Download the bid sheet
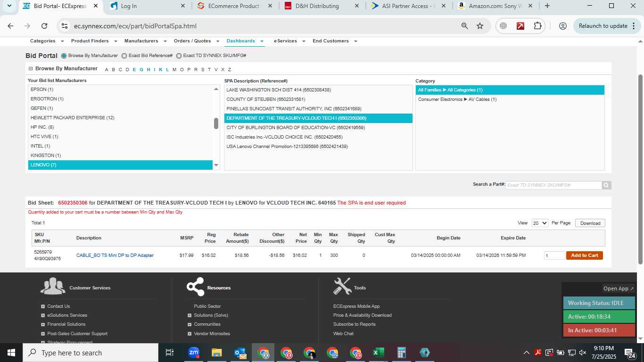This screenshot has width=644, height=362. (590, 223)
